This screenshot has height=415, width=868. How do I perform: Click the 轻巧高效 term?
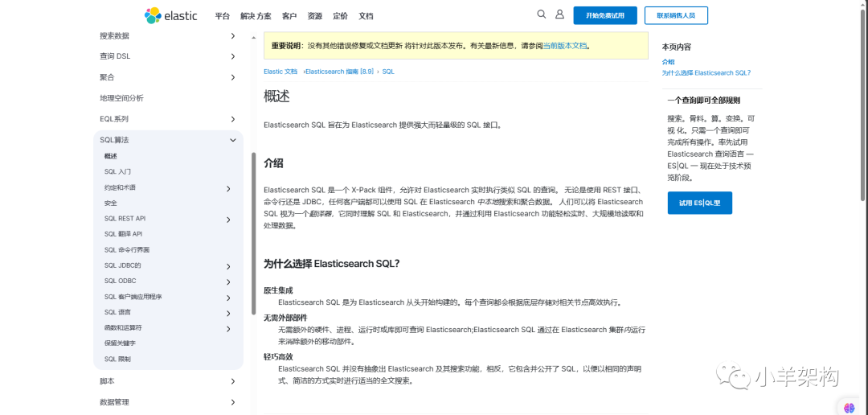278,356
